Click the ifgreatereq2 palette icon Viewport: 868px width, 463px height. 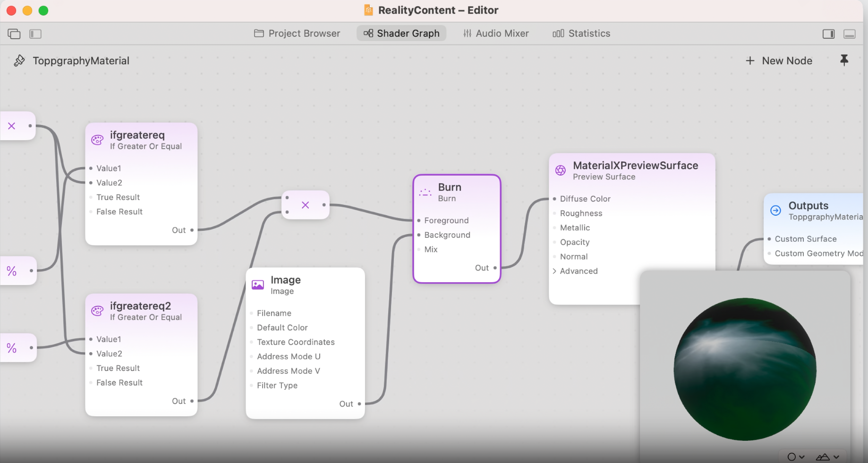[x=97, y=311]
